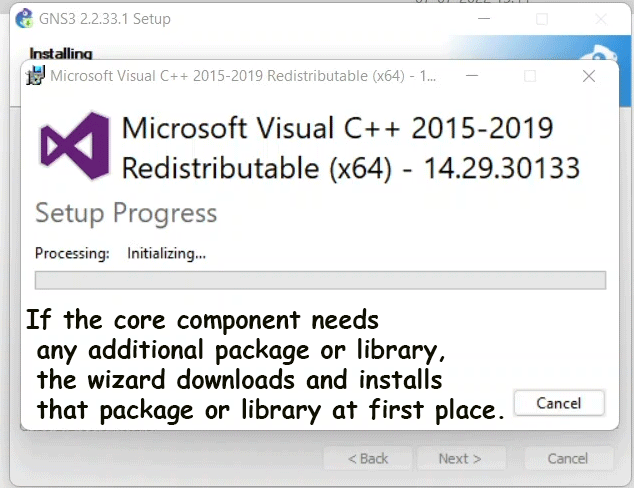Click the Installing header label
Image resolution: width=634 pixels, height=488 pixels.
(x=61, y=53)
